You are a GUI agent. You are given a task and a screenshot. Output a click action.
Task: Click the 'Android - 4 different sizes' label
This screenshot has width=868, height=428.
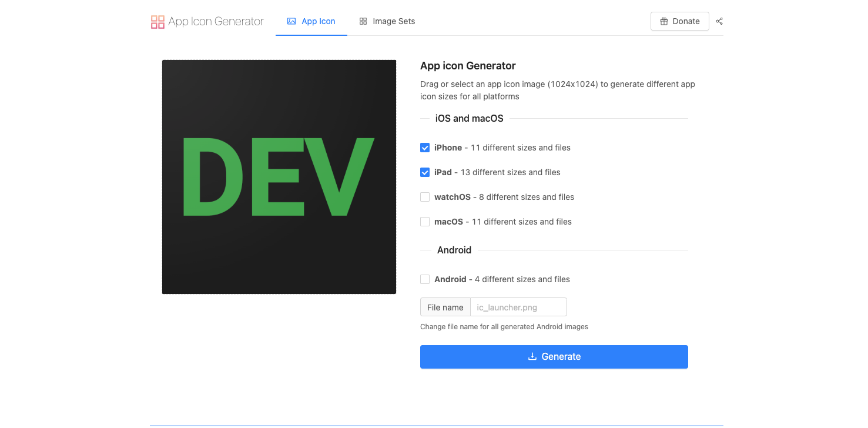click(502, 279)
